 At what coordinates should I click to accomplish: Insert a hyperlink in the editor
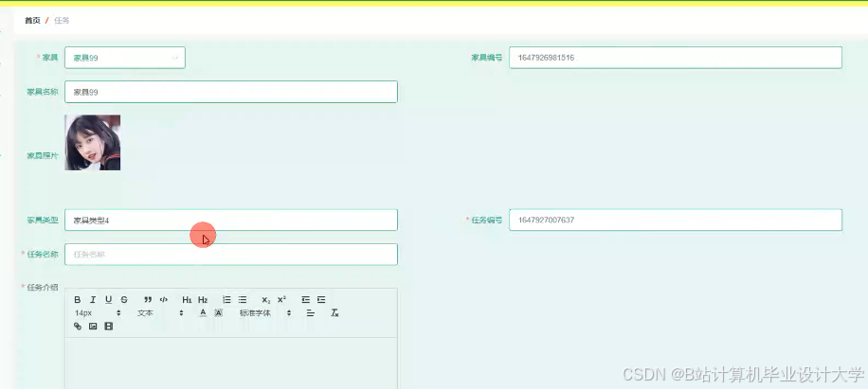78,326
